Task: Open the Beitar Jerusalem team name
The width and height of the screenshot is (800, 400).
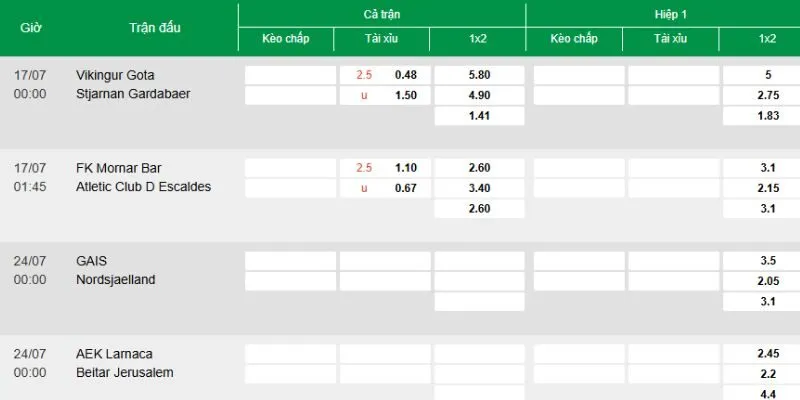Action: (x=125, y=372)
